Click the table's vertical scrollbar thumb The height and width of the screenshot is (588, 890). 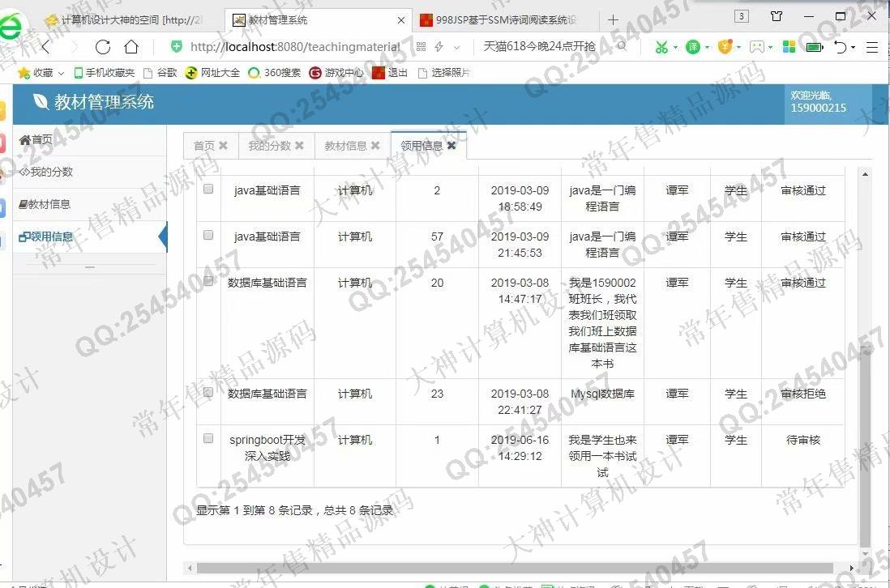click(865, 448)
